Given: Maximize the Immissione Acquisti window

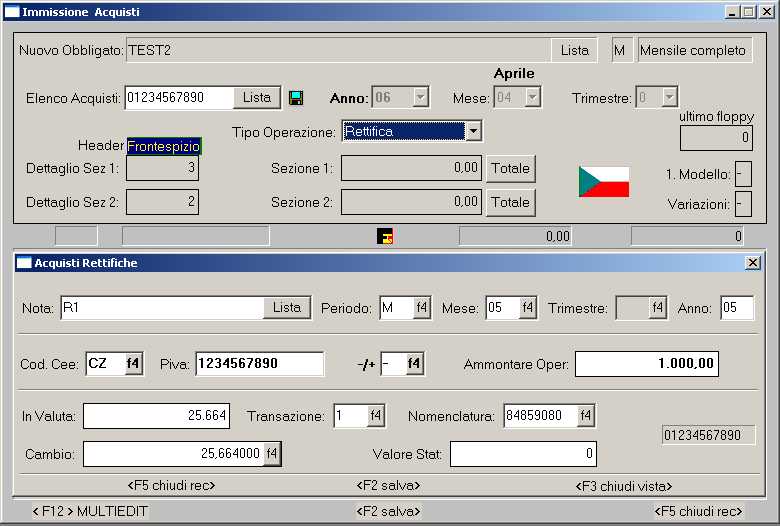Looking at the screenshot, I should 748,11.
